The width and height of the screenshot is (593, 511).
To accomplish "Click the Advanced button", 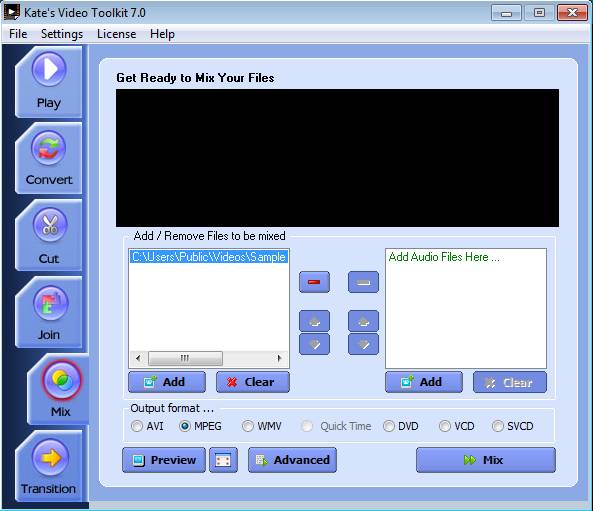I will click(292, 460).
